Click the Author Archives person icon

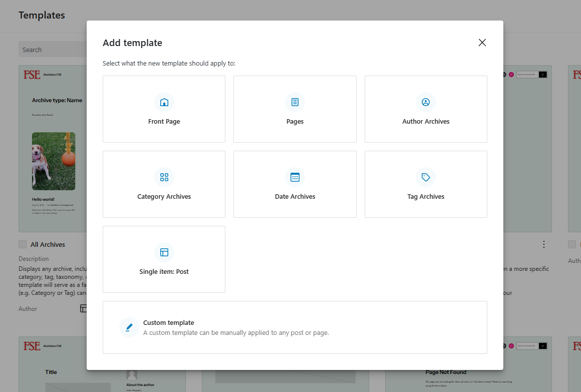pyautogui.click(x=426, y=102)
